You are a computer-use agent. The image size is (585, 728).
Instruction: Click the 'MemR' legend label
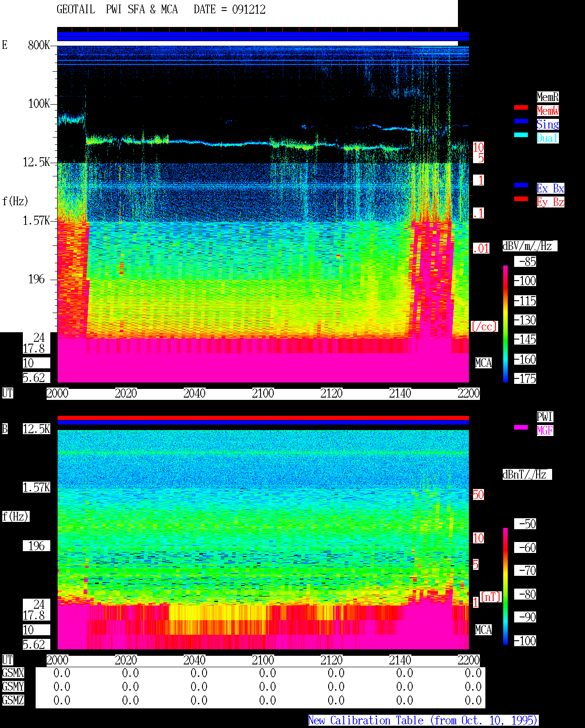(548, 97)
